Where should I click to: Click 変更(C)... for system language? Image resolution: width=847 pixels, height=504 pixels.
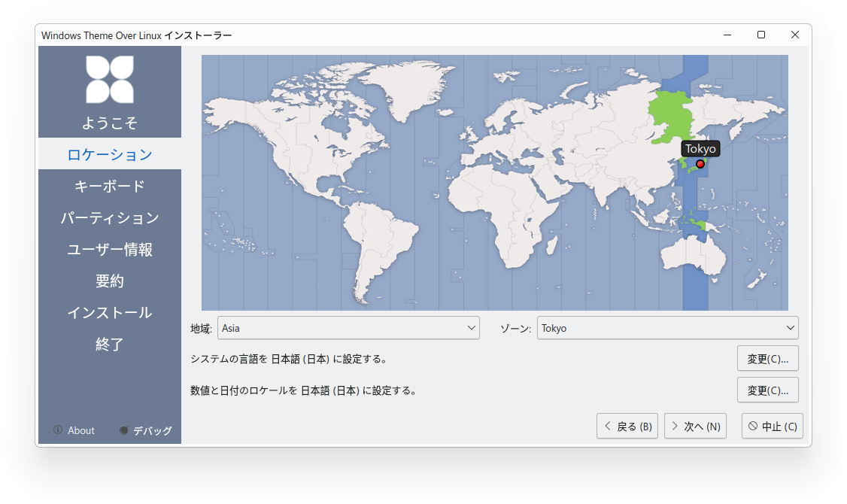(767, 359)
